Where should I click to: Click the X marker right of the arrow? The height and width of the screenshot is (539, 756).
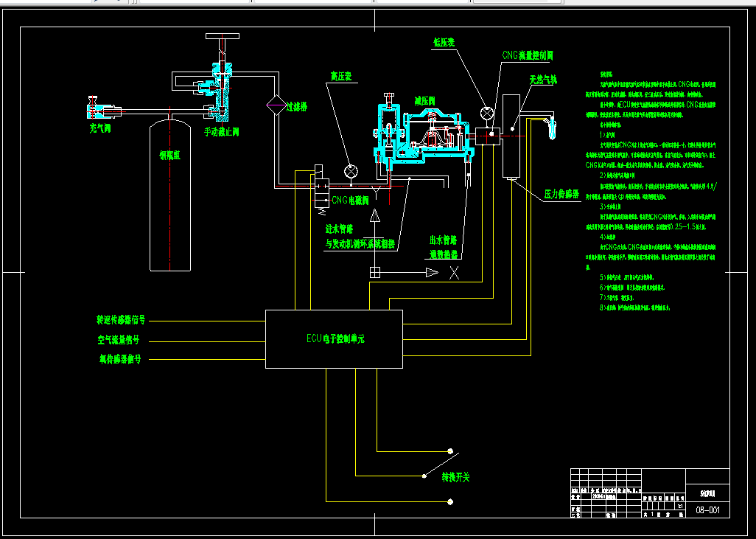tap(454, 273)
